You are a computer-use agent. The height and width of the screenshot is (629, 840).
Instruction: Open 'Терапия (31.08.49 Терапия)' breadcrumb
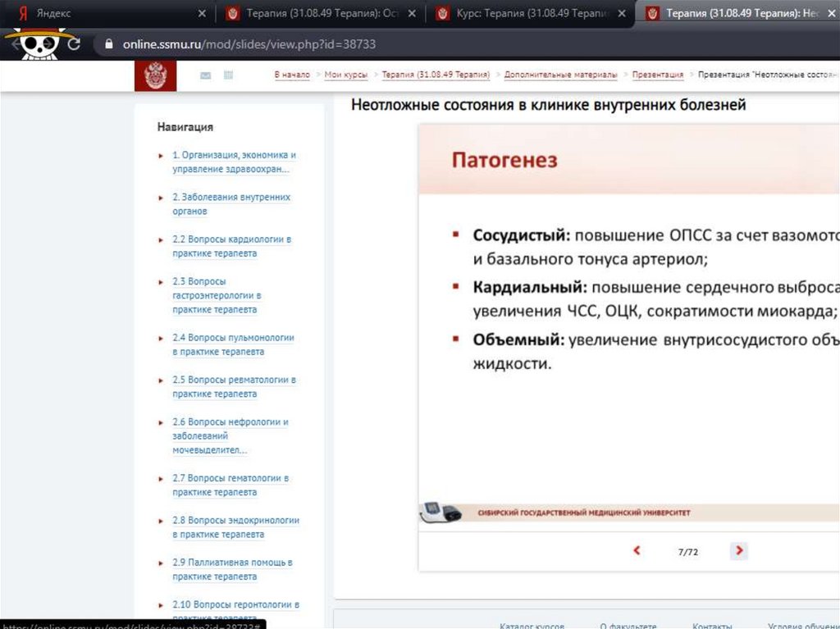tap(436, 75)
